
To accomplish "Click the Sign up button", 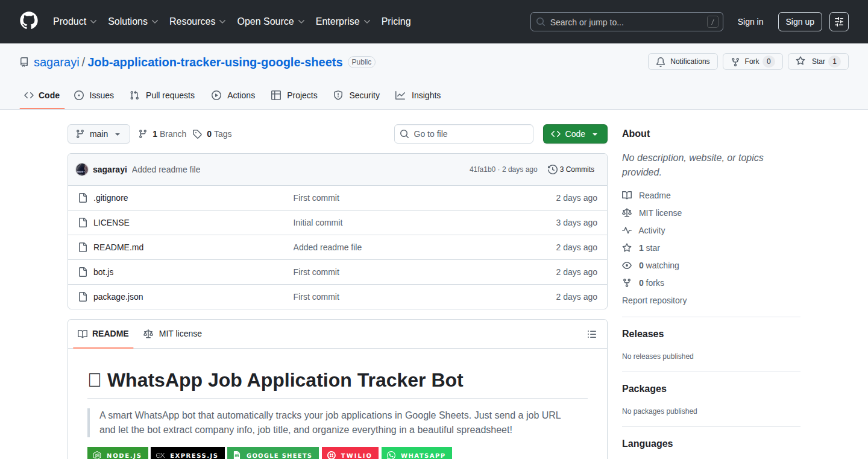I will point(800,22).
